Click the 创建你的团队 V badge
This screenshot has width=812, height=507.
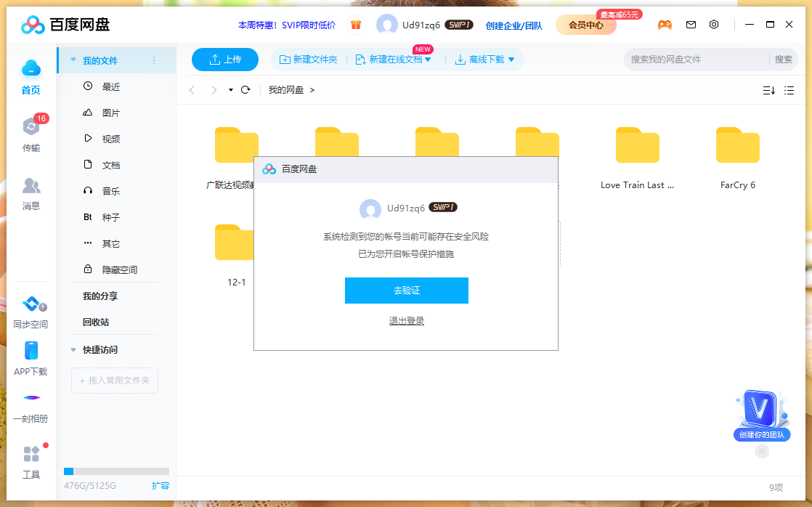(x=762, y=415)
